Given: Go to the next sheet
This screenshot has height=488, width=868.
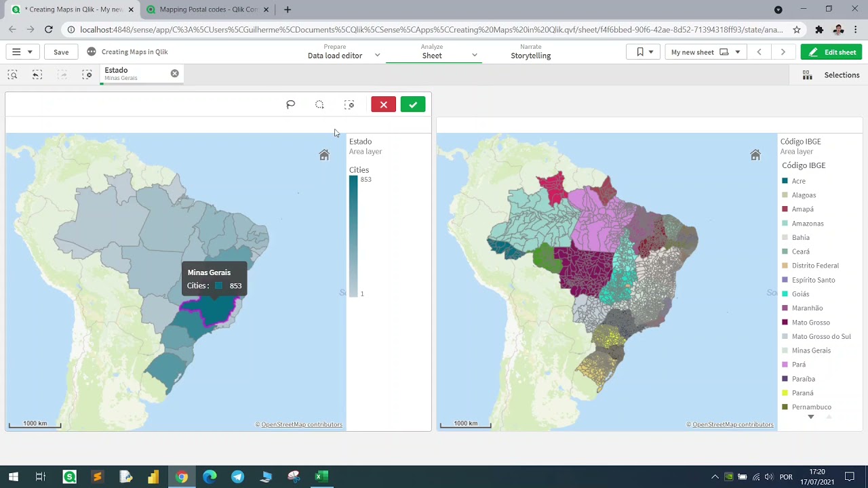Looking at the screenshot, I should pyautogui.click(x=783, y=52).
